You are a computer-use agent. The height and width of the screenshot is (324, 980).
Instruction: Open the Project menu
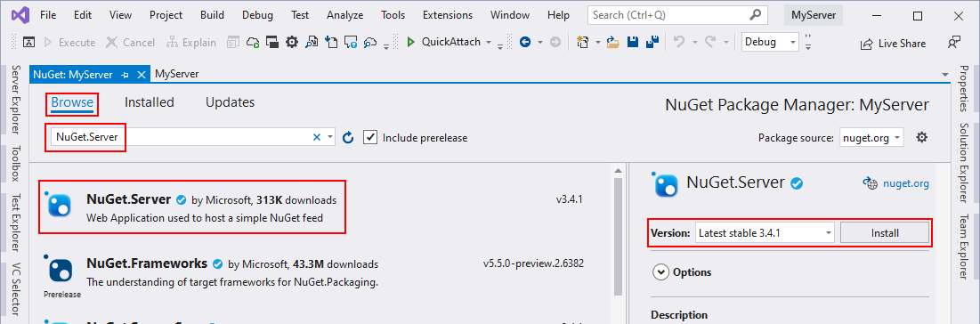coord(166,15)
